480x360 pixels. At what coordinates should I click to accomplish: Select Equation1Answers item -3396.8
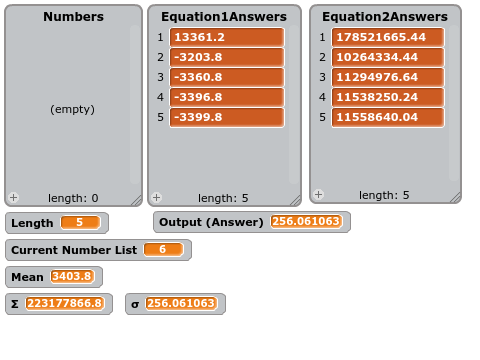(x=227, y=97)
